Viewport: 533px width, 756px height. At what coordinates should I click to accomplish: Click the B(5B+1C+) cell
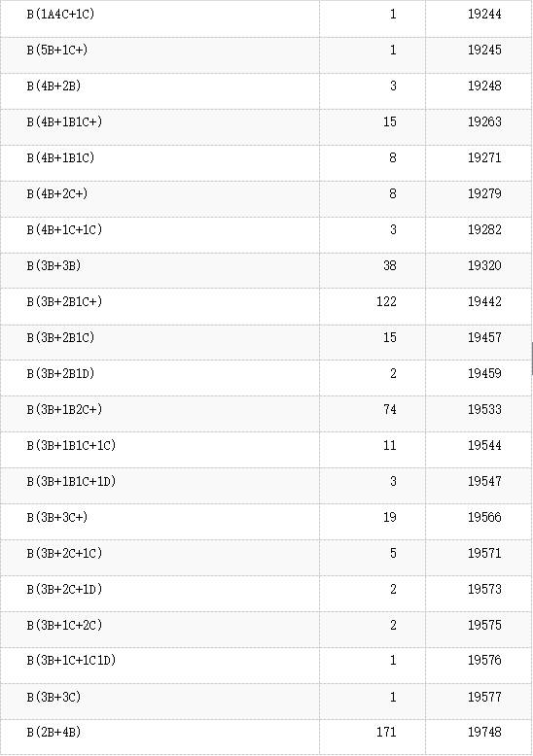(x=57, y=51)
